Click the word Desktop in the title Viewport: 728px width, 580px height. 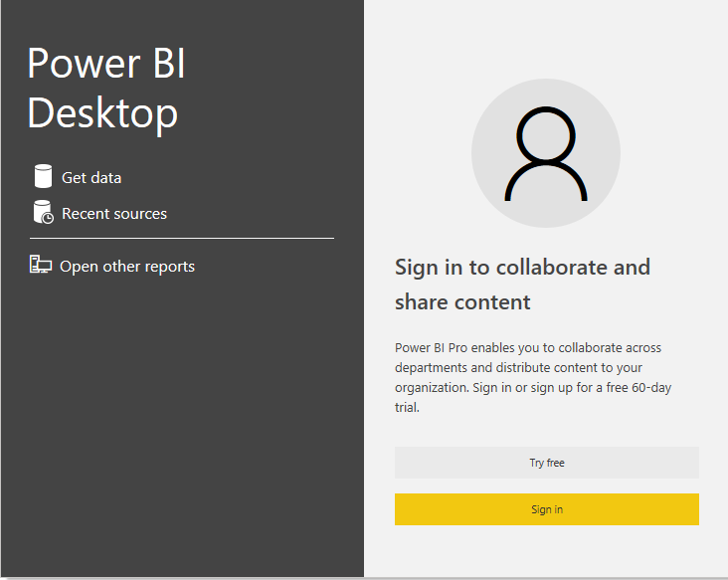tap(102, 113)
